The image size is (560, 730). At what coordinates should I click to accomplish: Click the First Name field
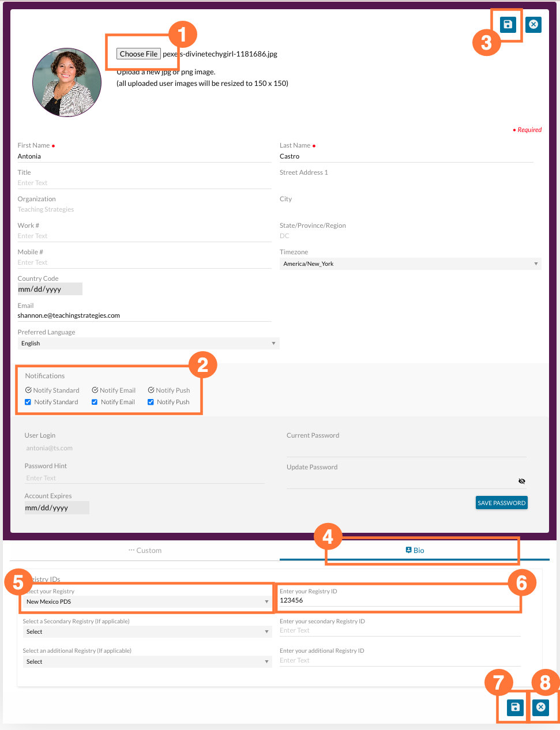click(144, 156)
